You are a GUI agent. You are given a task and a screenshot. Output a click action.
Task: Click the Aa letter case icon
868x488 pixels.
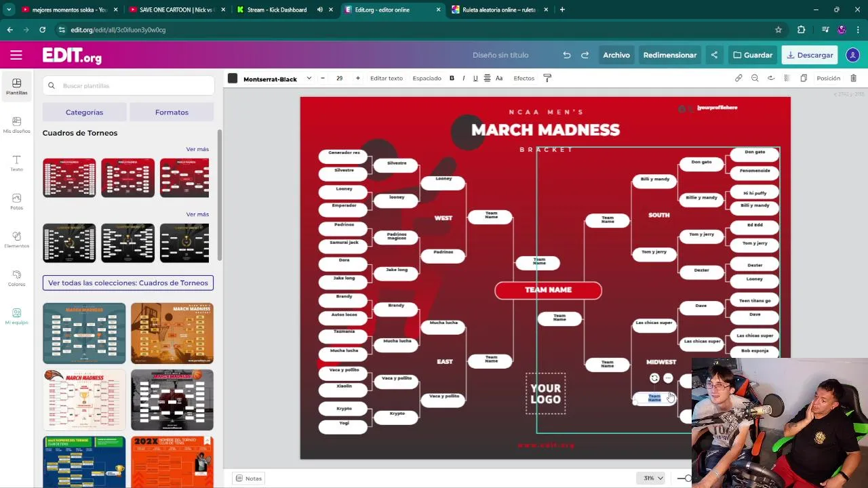[x=499, y=78]
